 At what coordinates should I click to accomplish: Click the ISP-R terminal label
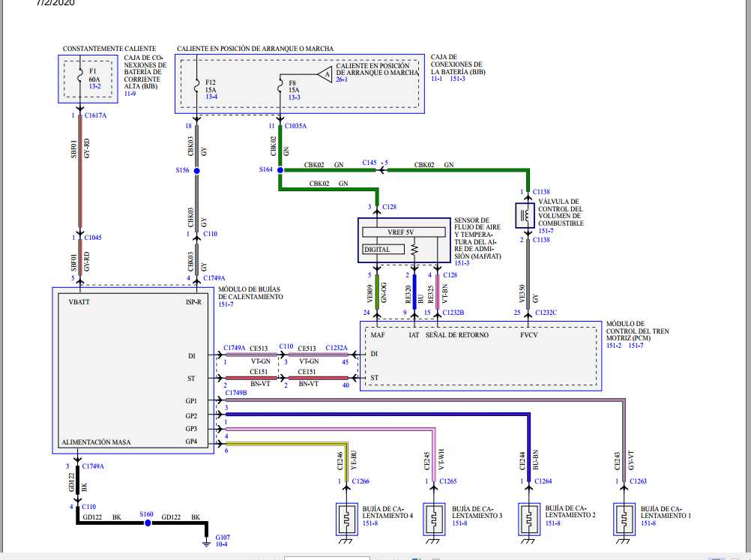(193, 302)
